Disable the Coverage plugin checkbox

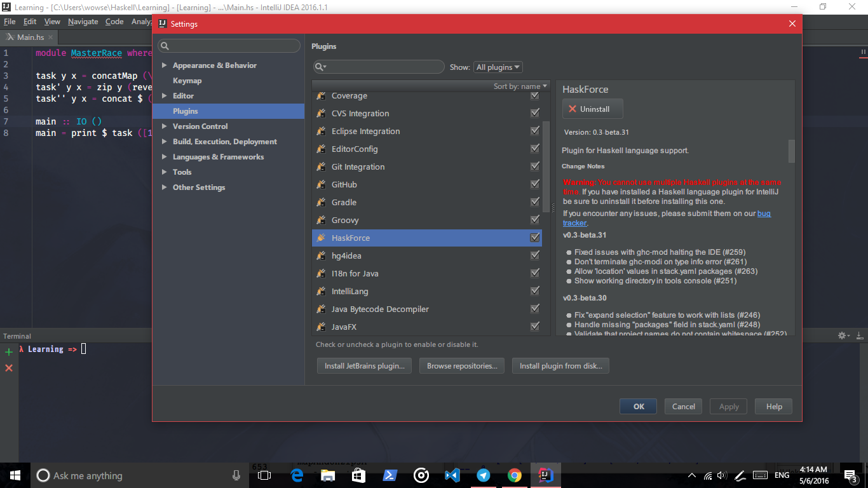pyautogui.click(x=535, y=95)
